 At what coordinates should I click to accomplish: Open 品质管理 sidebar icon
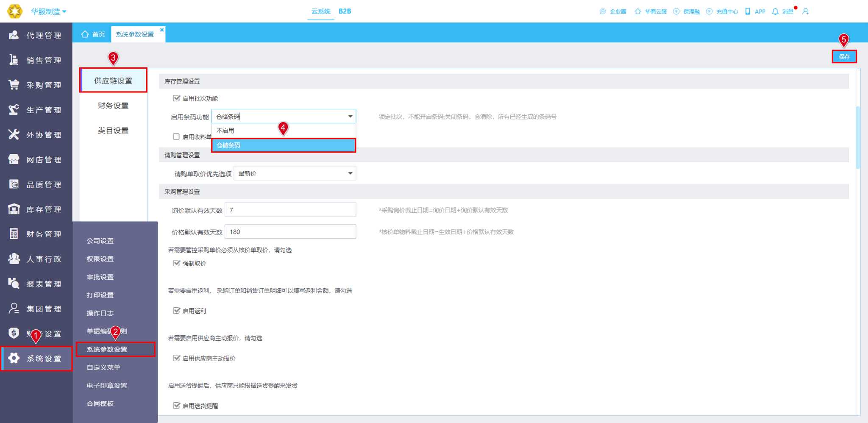(14, 184)
